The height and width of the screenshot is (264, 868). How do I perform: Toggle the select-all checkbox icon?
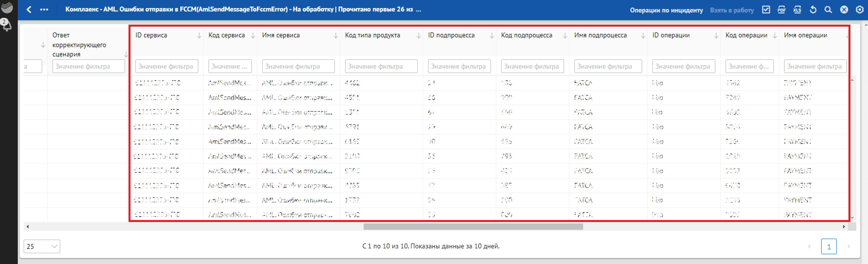coord(766,10)
